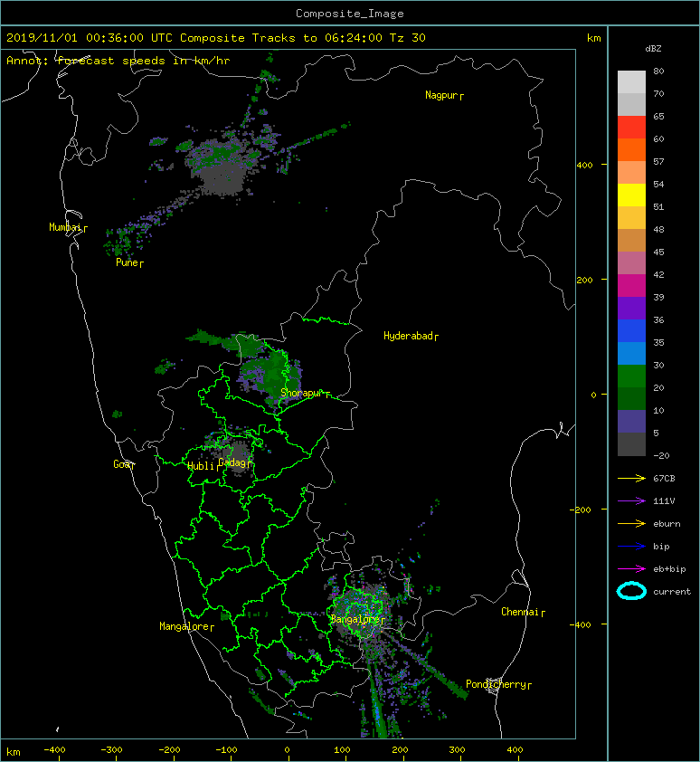
Task: Click the purple 111V arrow legend icon
Action: (631, 501)
